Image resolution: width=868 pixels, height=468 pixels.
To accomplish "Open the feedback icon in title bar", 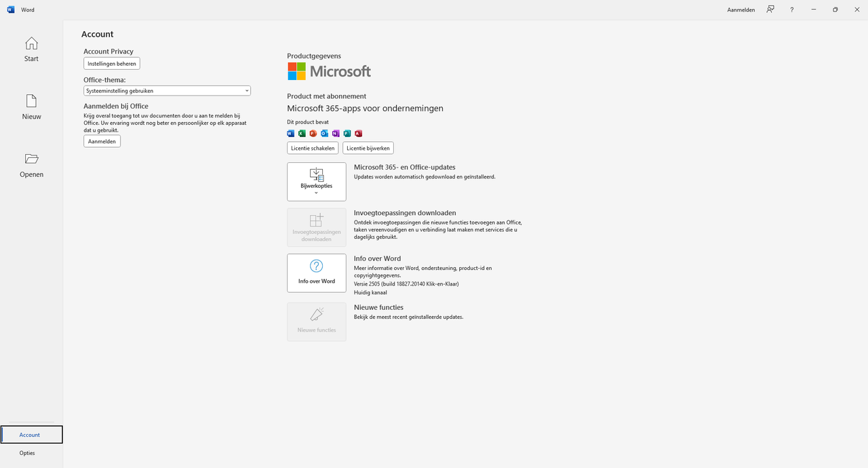I will 770,9.
